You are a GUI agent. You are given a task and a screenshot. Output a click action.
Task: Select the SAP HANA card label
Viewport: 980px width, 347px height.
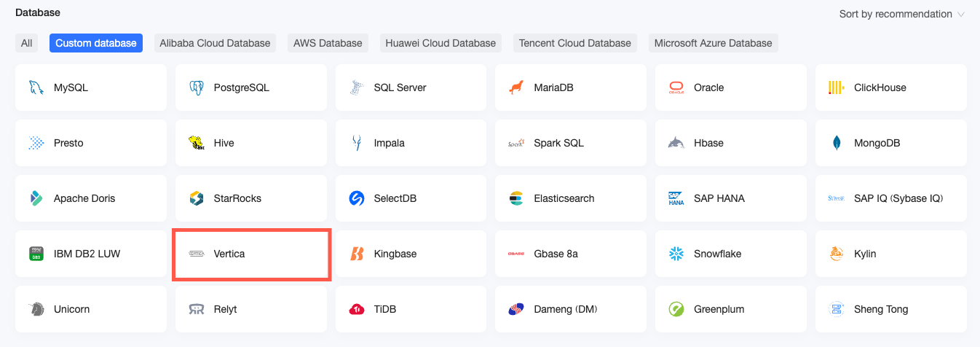pyautogui.click(x=719, y=198)
